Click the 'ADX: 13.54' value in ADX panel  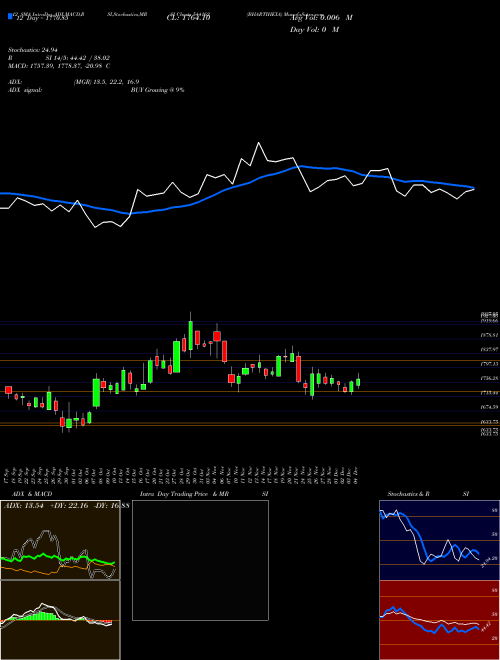24,506
